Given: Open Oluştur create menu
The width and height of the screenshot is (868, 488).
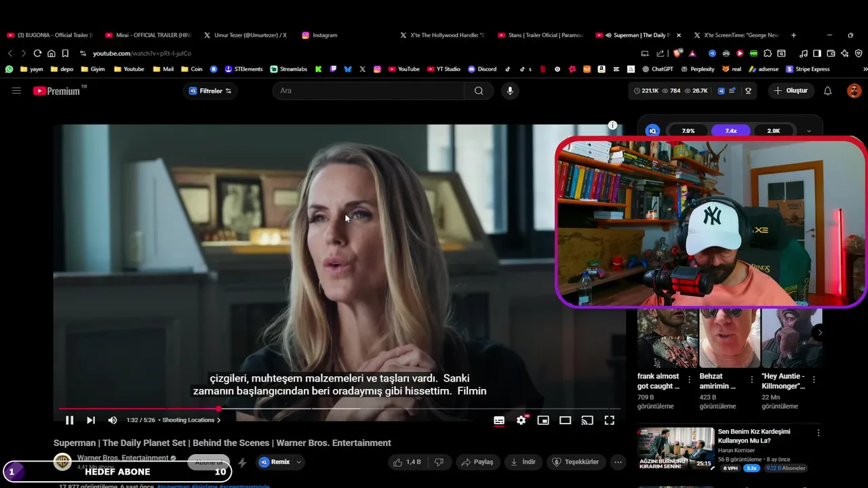Looking at the screenshot, I should click(791, 91).
